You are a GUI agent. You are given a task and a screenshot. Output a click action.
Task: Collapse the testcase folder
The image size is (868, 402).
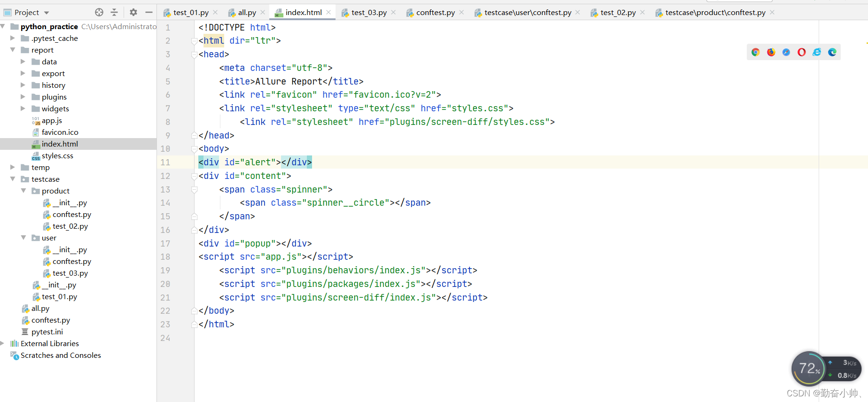pos(13,179)
